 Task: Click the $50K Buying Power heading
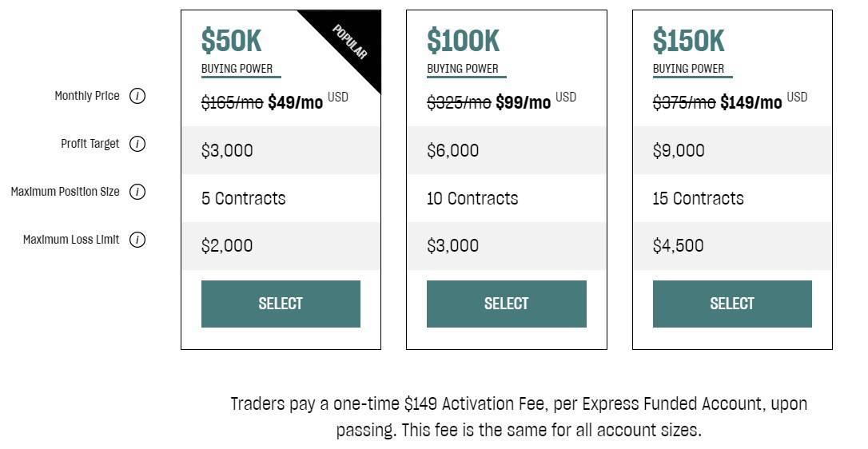pos(232,41)
